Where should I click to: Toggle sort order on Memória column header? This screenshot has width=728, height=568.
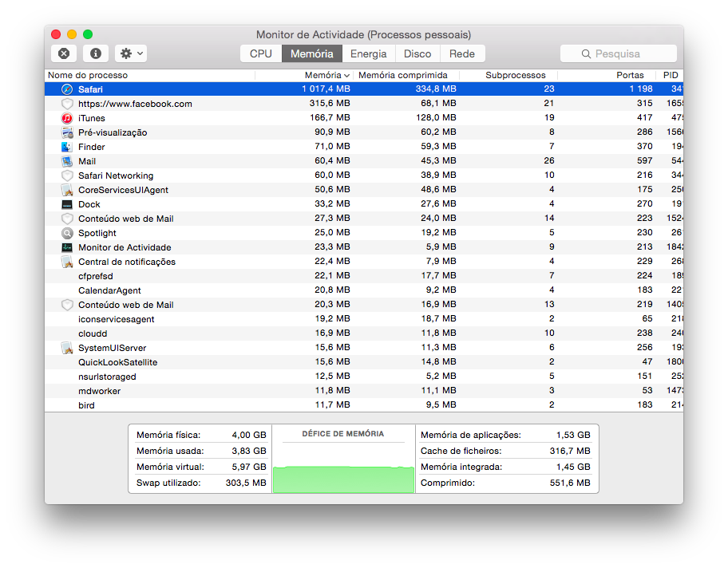tap(304, 75)
